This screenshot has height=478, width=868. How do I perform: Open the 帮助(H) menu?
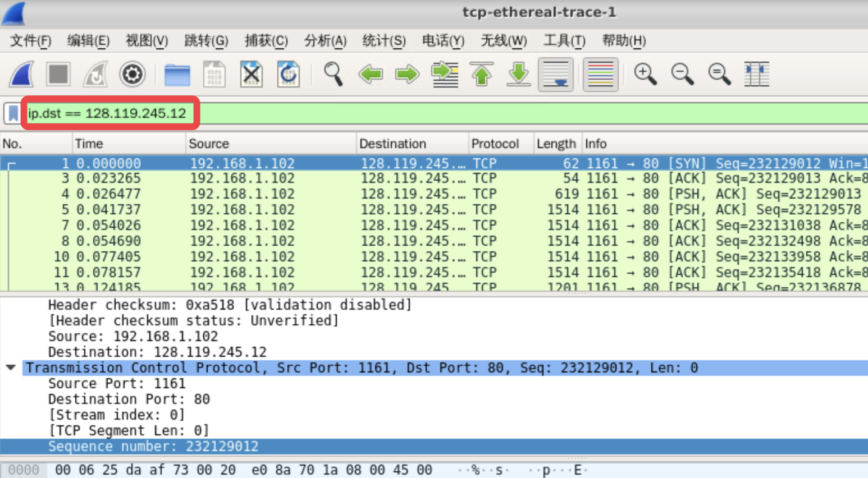(x=624, y=41)
